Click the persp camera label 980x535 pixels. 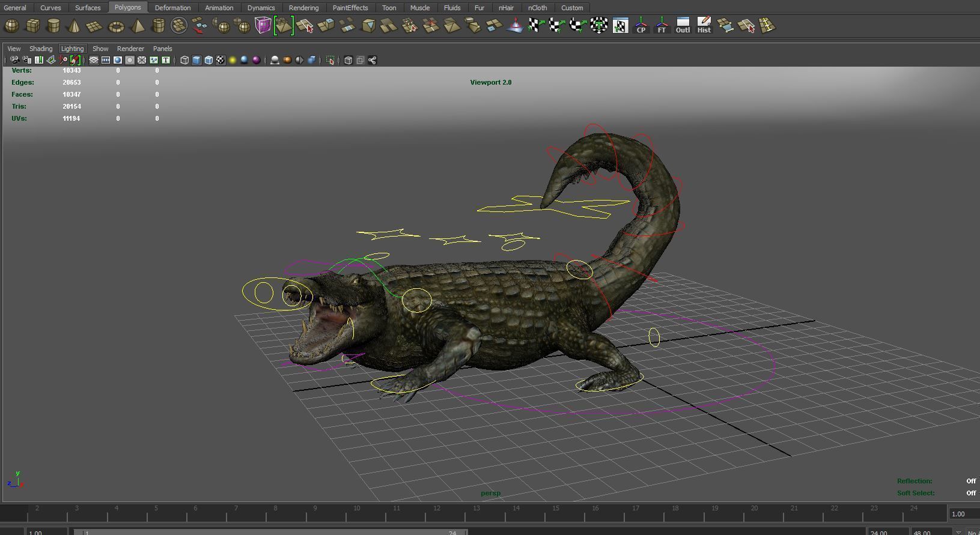pos(490,493)
